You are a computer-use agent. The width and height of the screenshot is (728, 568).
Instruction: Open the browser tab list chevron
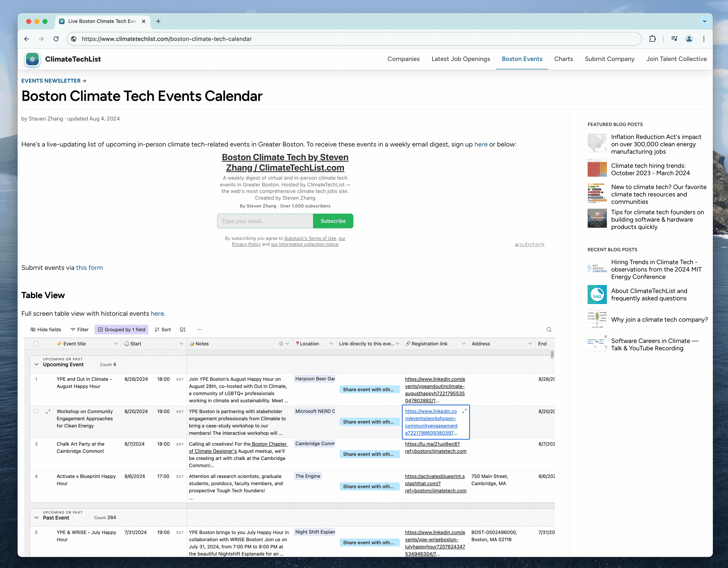(704, 21)
